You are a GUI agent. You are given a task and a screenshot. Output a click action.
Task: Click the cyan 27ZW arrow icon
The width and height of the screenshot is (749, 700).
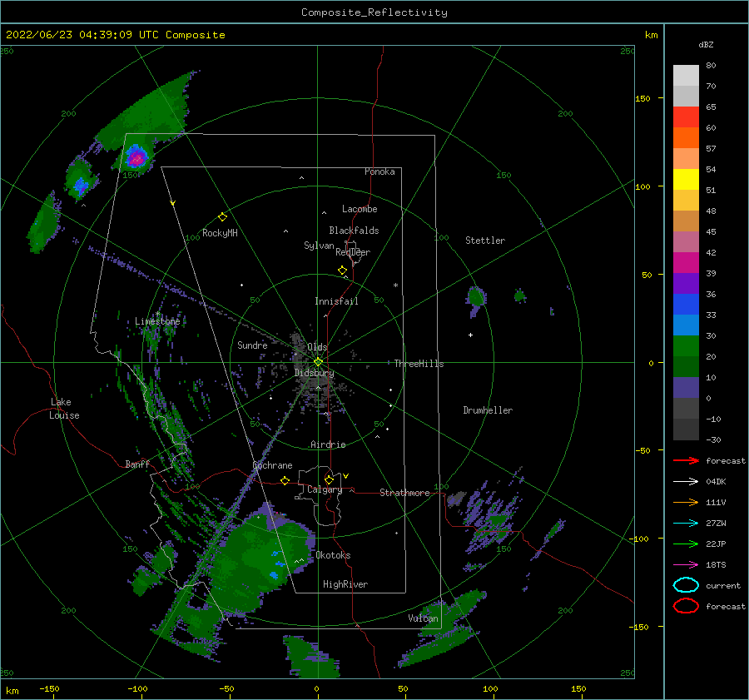click(686, 524)
